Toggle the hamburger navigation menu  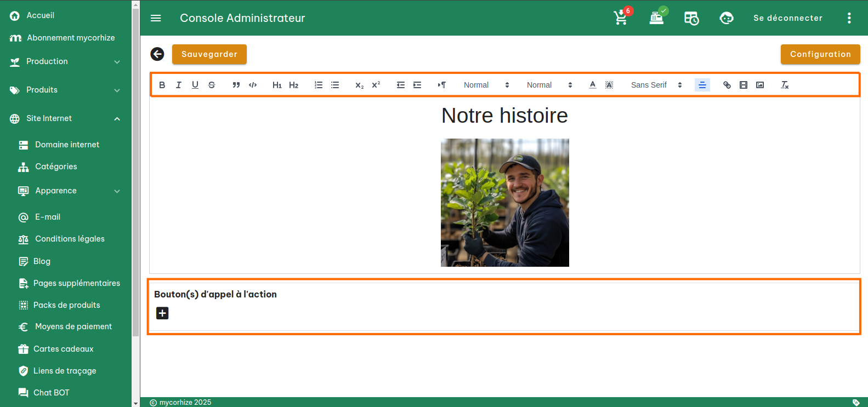156,18
